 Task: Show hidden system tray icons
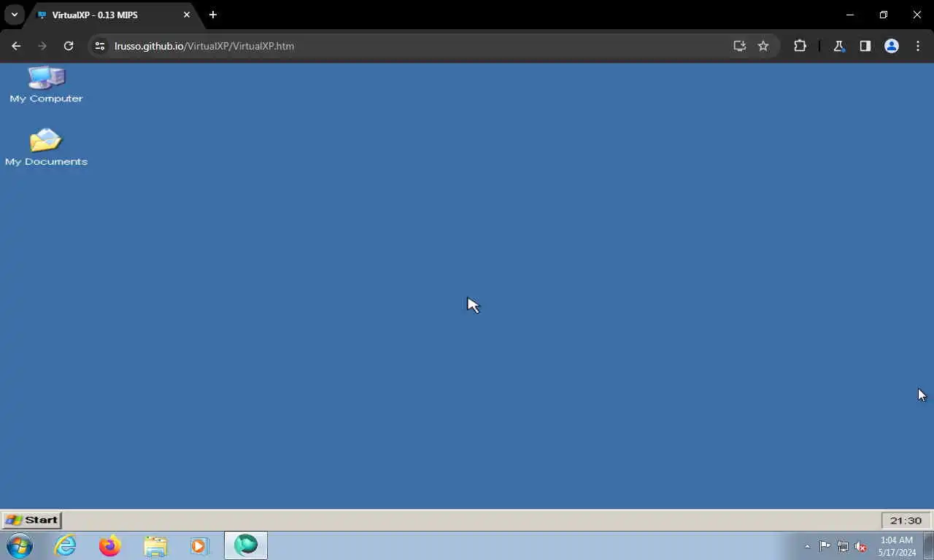coord(807,546)
